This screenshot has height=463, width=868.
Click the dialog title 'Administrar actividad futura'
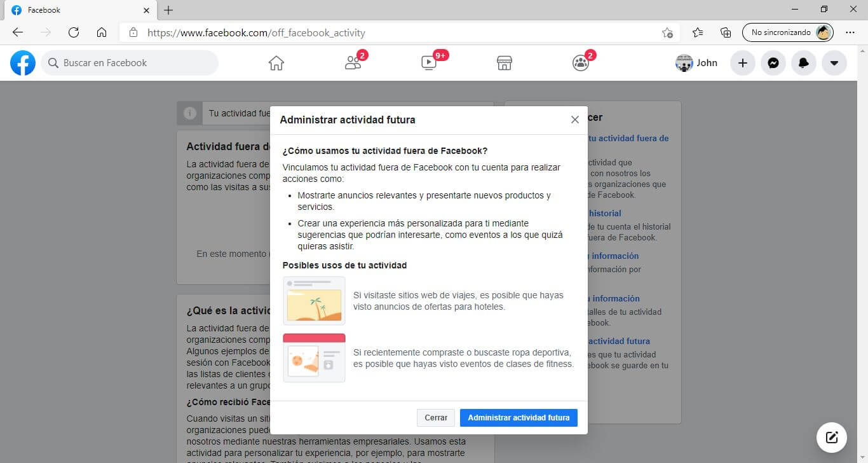tap(348, 120)
